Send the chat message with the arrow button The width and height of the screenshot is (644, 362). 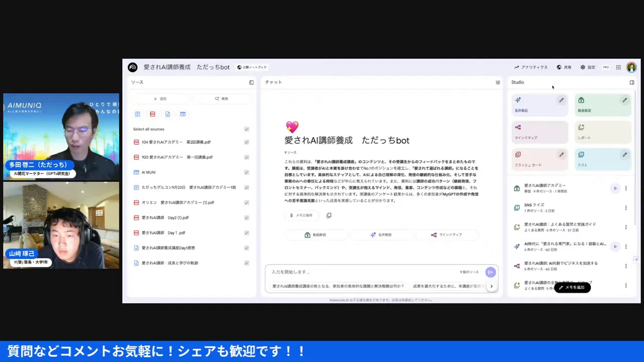[491, 272]
